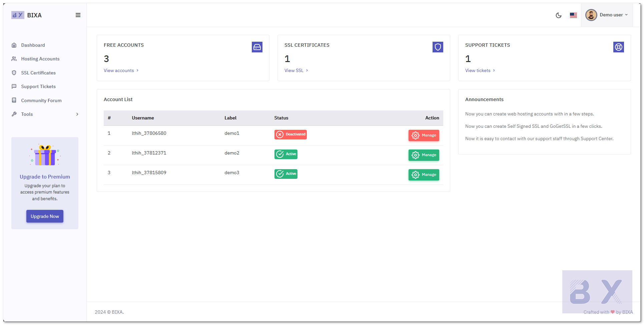Toggle dark mode with the moon icon
644x325 pixels.
click(x=559, y=15)
